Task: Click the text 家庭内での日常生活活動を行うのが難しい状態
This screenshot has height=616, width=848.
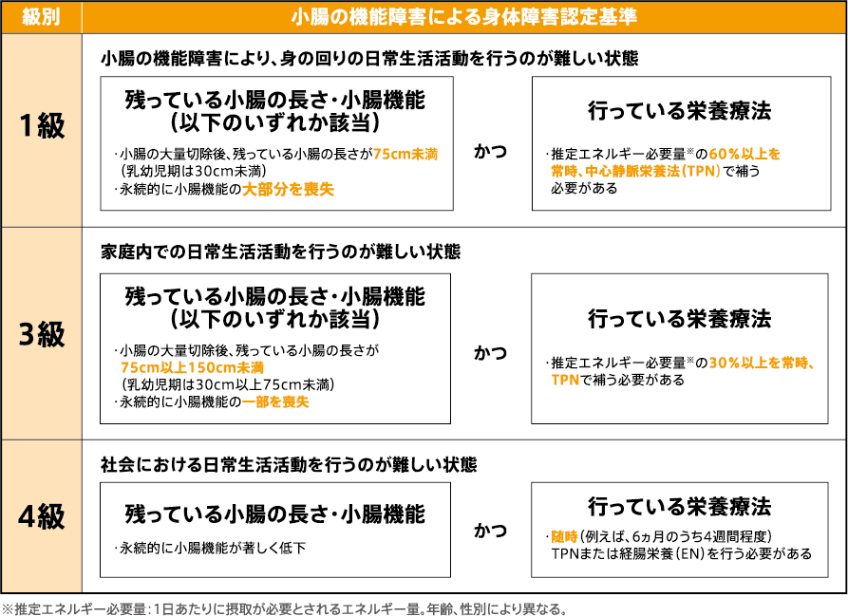Action: (x=281, y=252)
